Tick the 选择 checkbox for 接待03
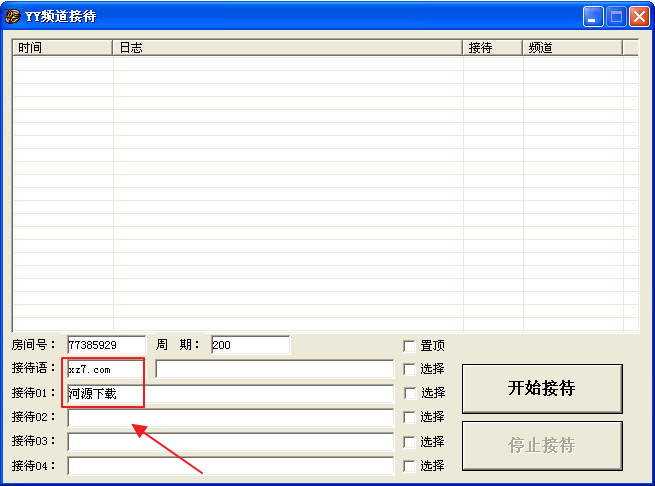 [409, 442]
